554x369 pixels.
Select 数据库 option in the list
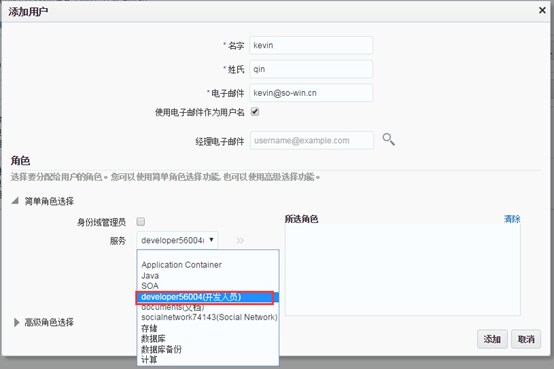[208, 339]
